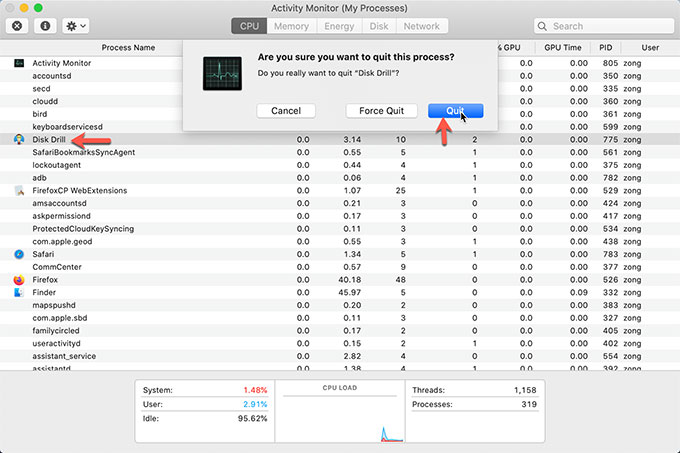680x453 pixels.
Task: Select the assistant_service process
Action: pos(64,356)
